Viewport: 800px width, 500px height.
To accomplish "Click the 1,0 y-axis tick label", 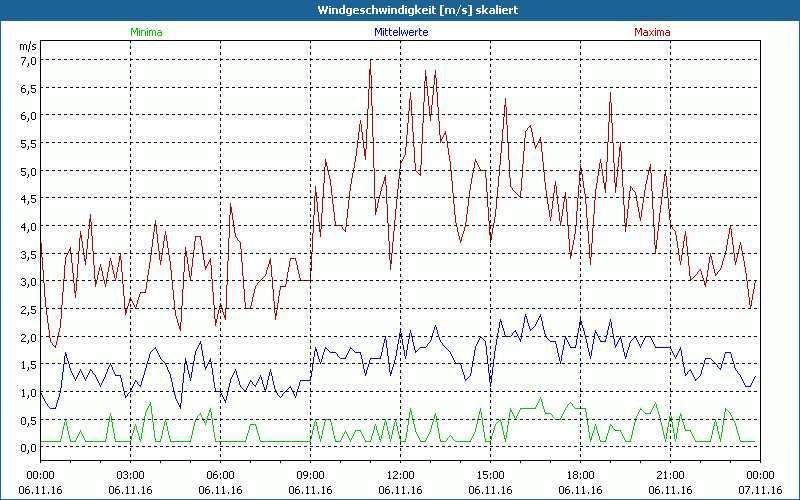I will pyautogui.click(x=27, y=393).
